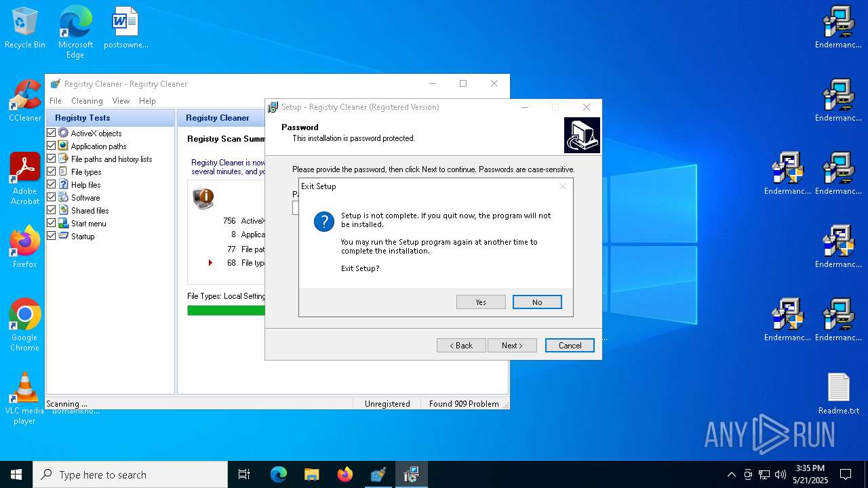Click the Application paths icon in the tests list
868x488 pixels.
(x=63, y=146)
